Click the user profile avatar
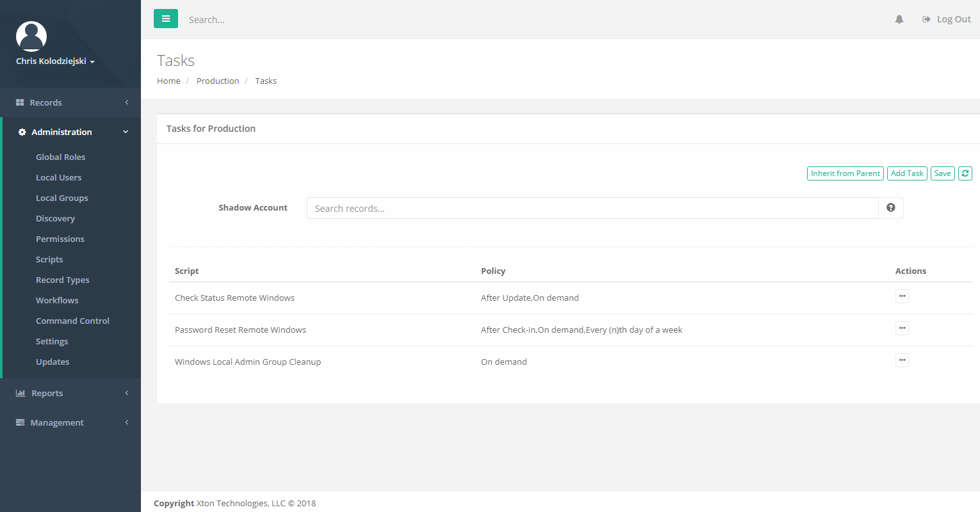 click(31, 36)
